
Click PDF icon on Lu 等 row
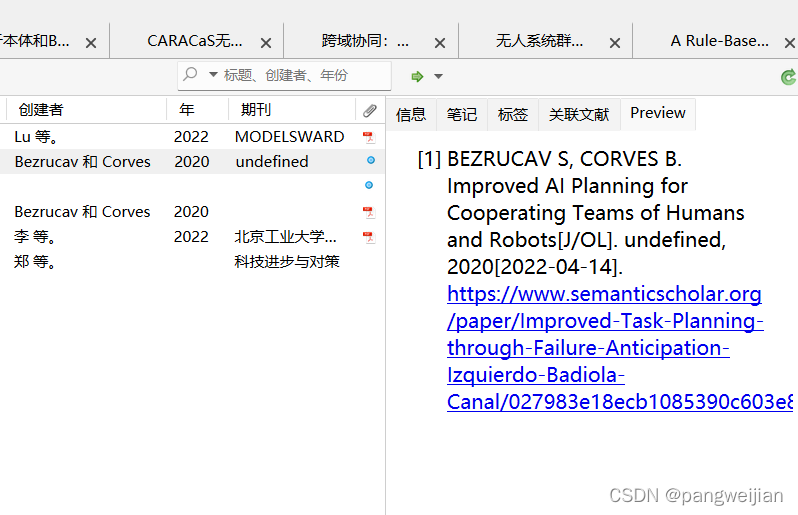(x=368, y=137)
